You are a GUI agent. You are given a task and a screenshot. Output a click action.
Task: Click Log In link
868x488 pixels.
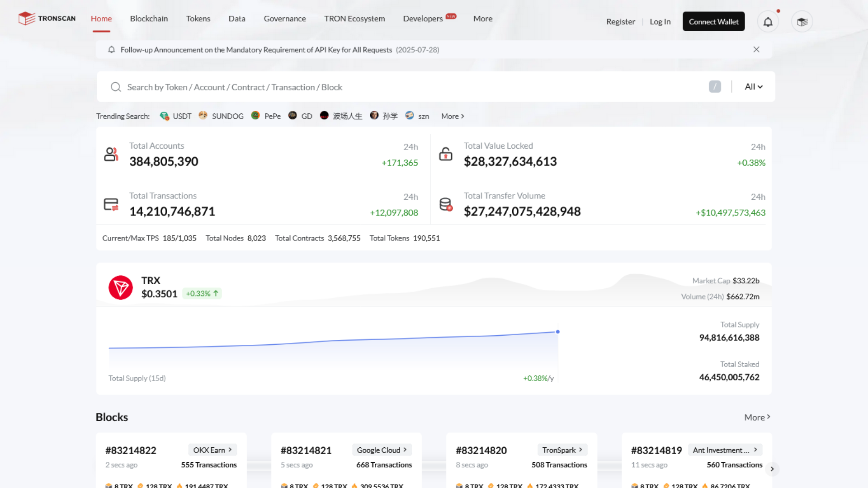click(x=660, y=22)
